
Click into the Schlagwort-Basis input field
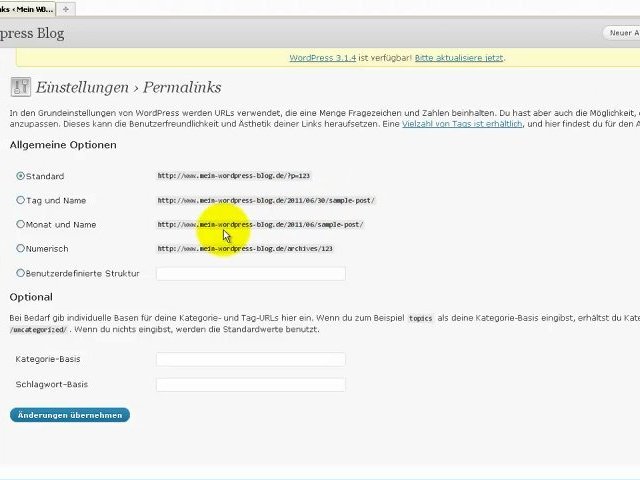click(x=250, y=384)
